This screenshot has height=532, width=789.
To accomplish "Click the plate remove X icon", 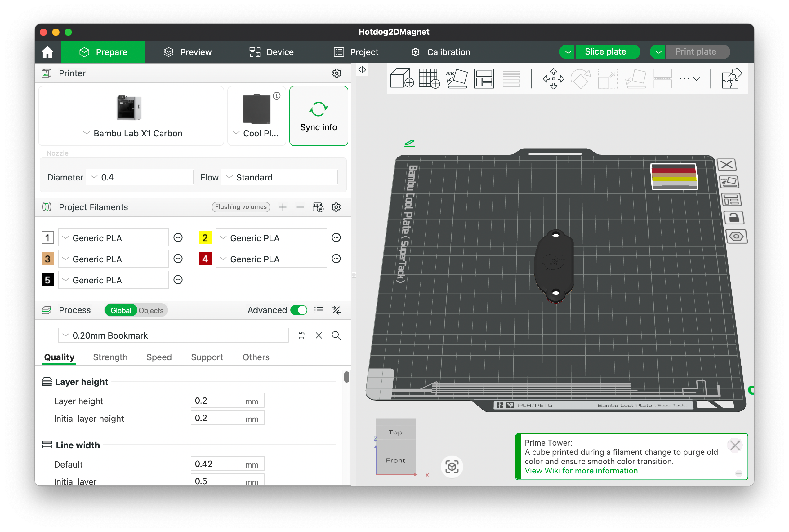I will coord(726,165).
